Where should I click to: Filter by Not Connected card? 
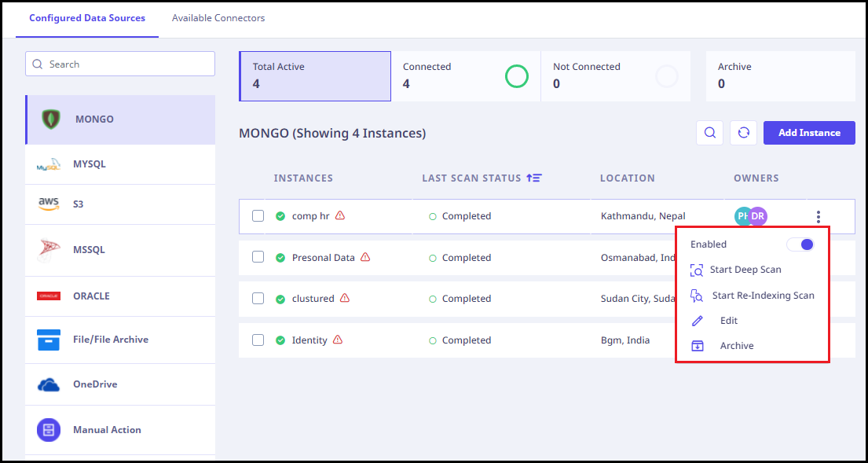pyautogui.click(x=616, y=76)
